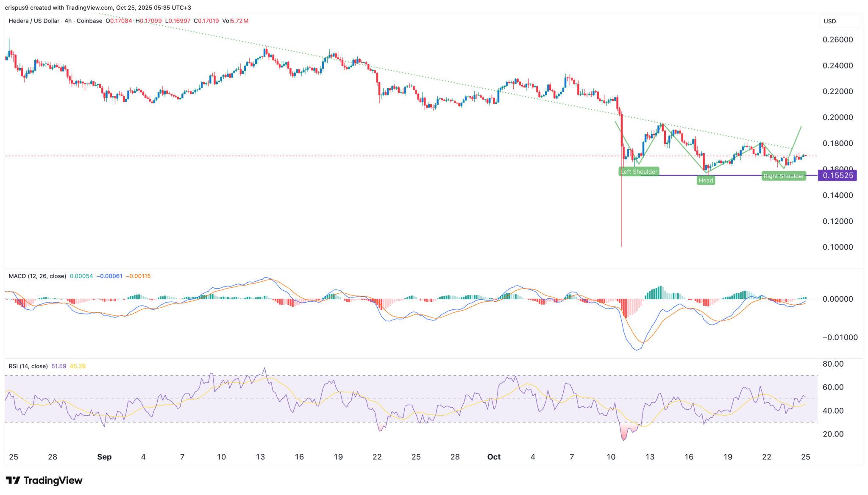Click the Sep month label on time axis
The width and height of the screenshot is (868, 495).
(x=104, y=457)
